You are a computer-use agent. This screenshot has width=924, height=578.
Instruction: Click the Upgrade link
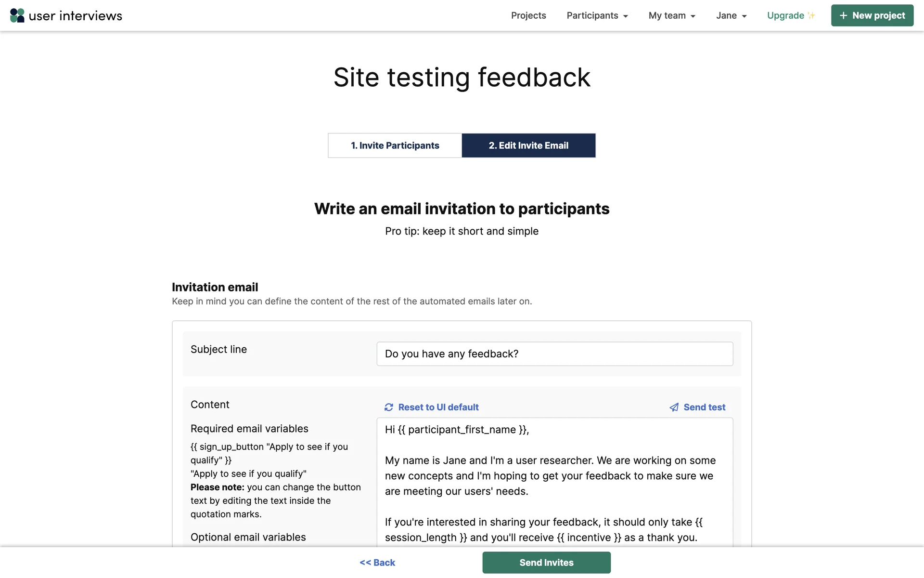click(x=785, y=15)
